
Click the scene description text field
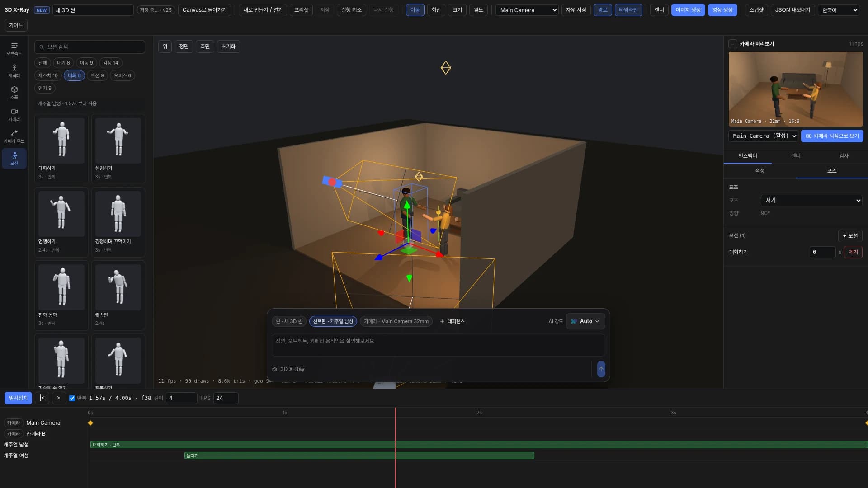coord(438,346)
